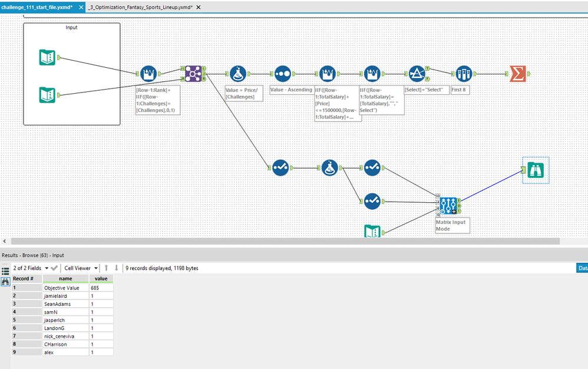Select the SeanAdams name cell
This screenshot has height=369, width=588.
pos(65,304)
